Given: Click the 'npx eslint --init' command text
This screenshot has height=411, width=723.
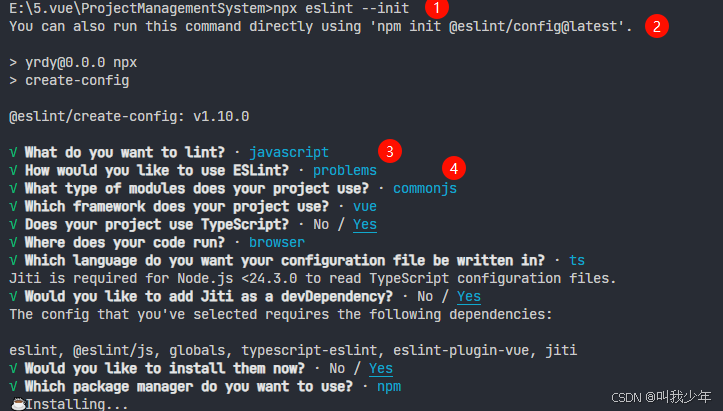Looking at the screenshot, I should (x=341, y=8).
